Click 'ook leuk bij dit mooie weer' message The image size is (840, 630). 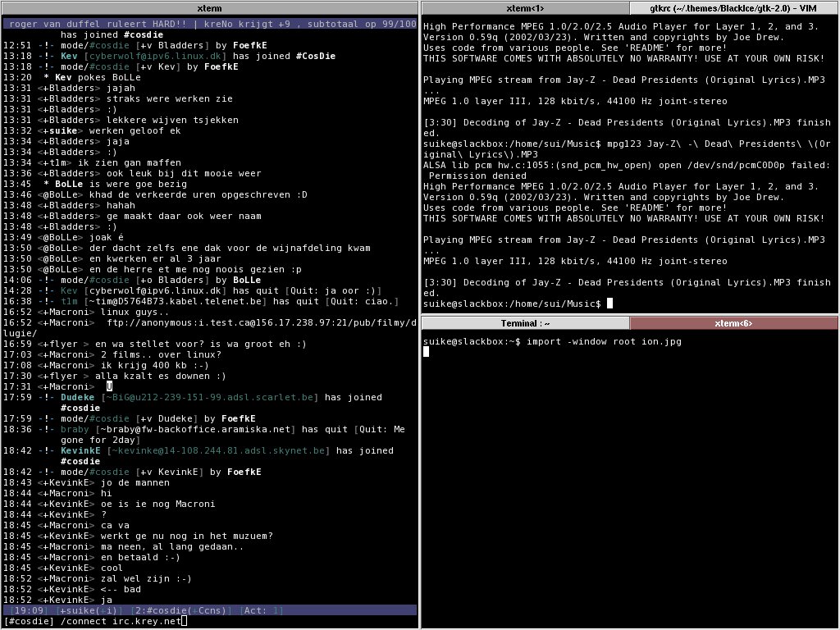click(184, 173)
